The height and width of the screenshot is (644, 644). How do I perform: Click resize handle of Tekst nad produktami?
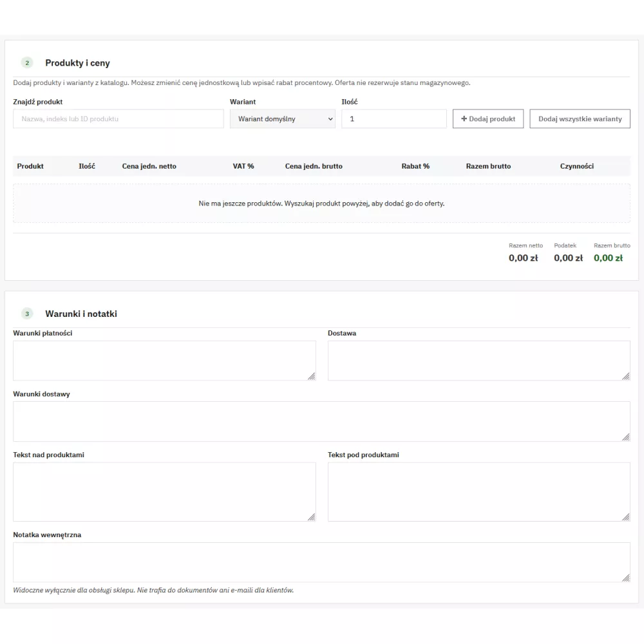pyautogui.click(x=312, y=517)
